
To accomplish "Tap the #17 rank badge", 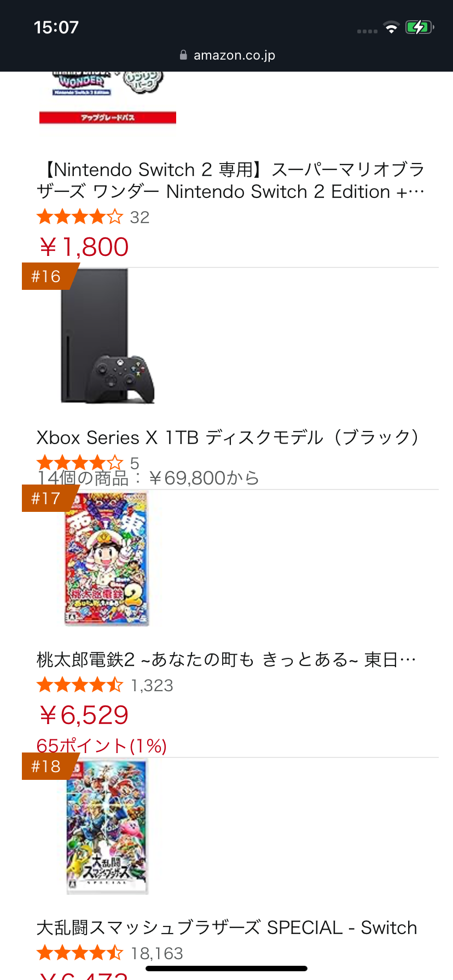I will pyautogui.click(x=47, y=498).
